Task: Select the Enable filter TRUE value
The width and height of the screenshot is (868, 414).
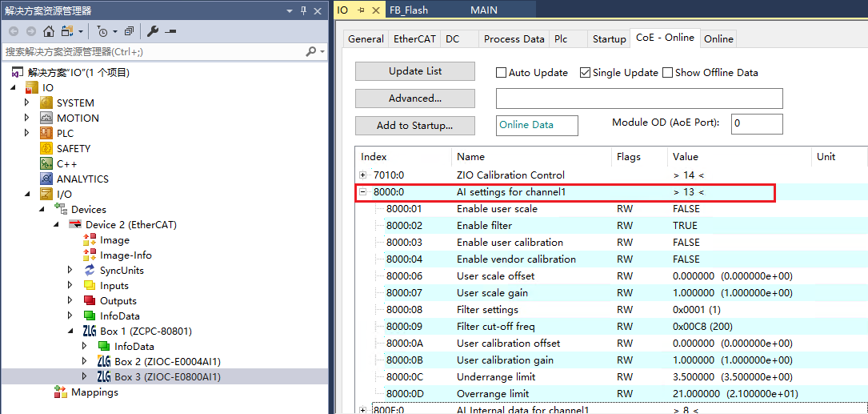Action: [685, 226]
